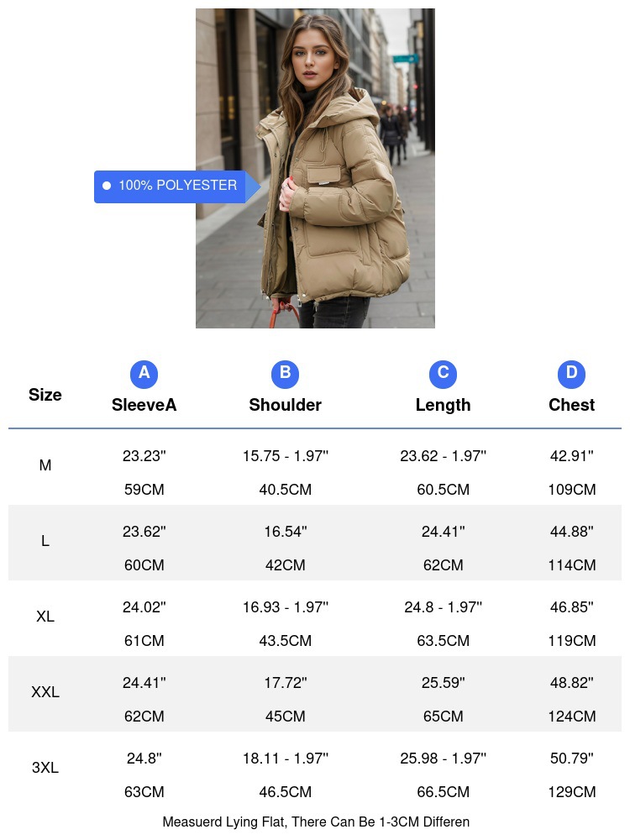Select the XXL size row label

45,692
